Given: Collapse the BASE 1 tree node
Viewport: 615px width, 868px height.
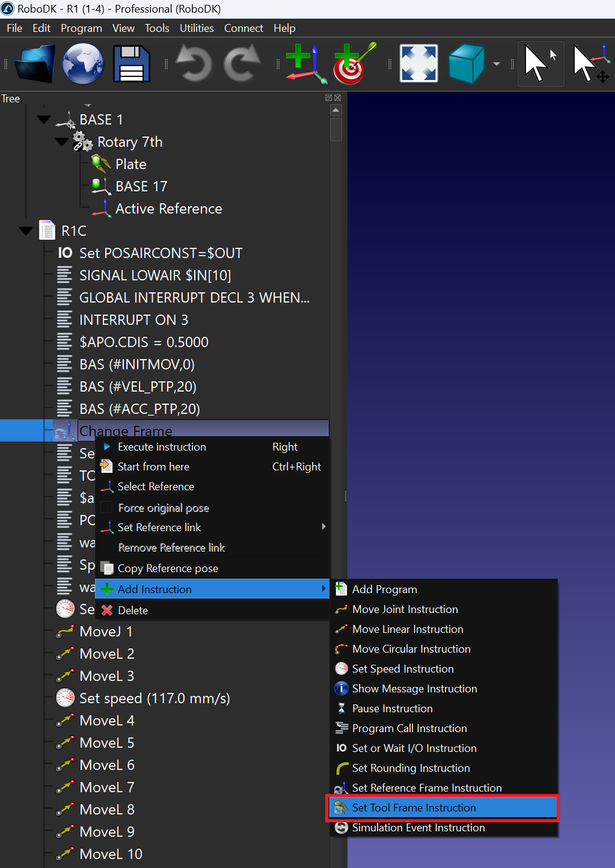Looking at the screenshot, I should coord(44,119).
